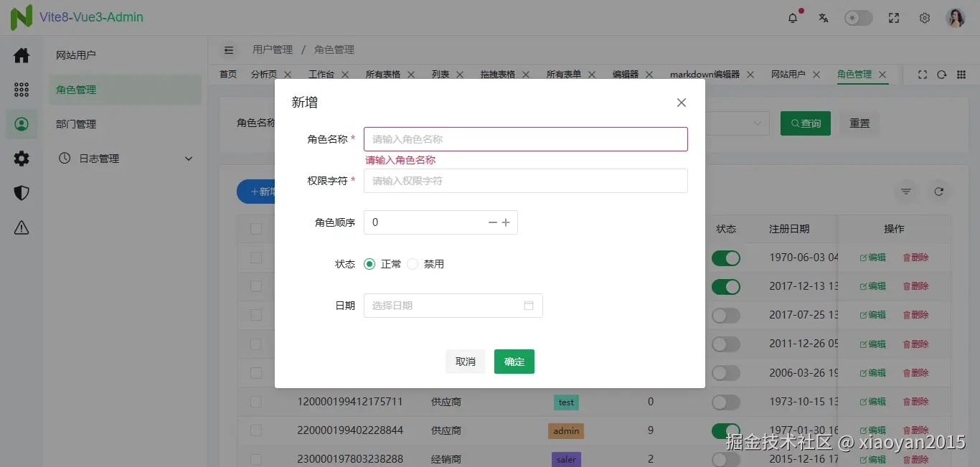Check the row 120000199412175711 checkbox
This screenshot has width=980, height=467.
pos(256,402)
